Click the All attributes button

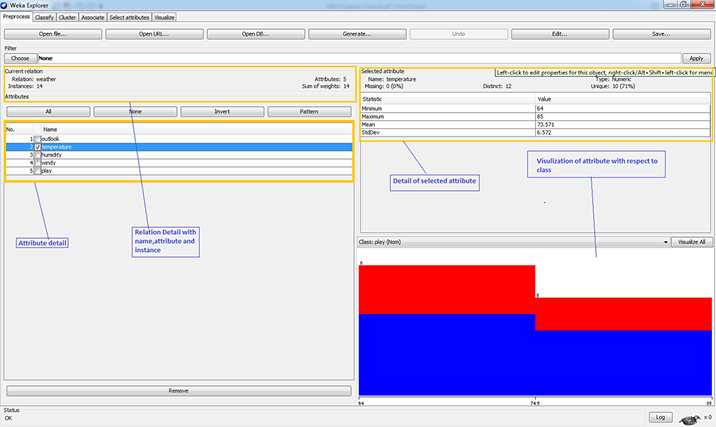[x=48, y=112]
